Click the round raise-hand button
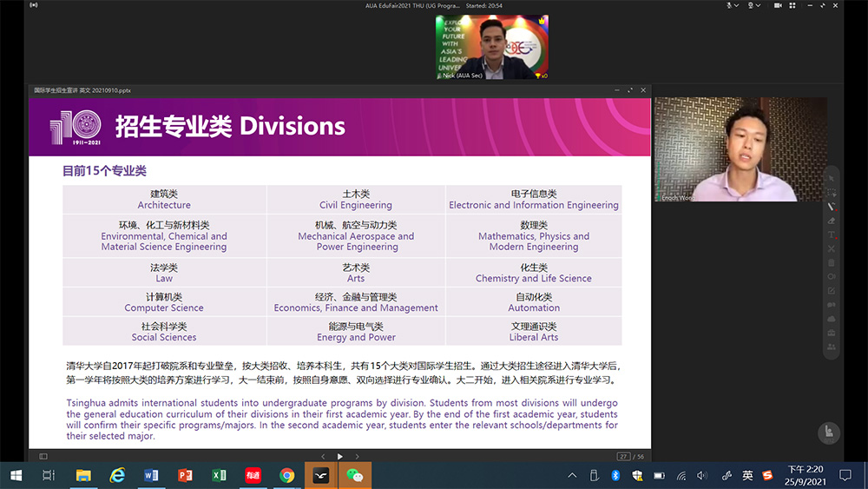This screenshot has width=868, height=489. tap(829, 433)
